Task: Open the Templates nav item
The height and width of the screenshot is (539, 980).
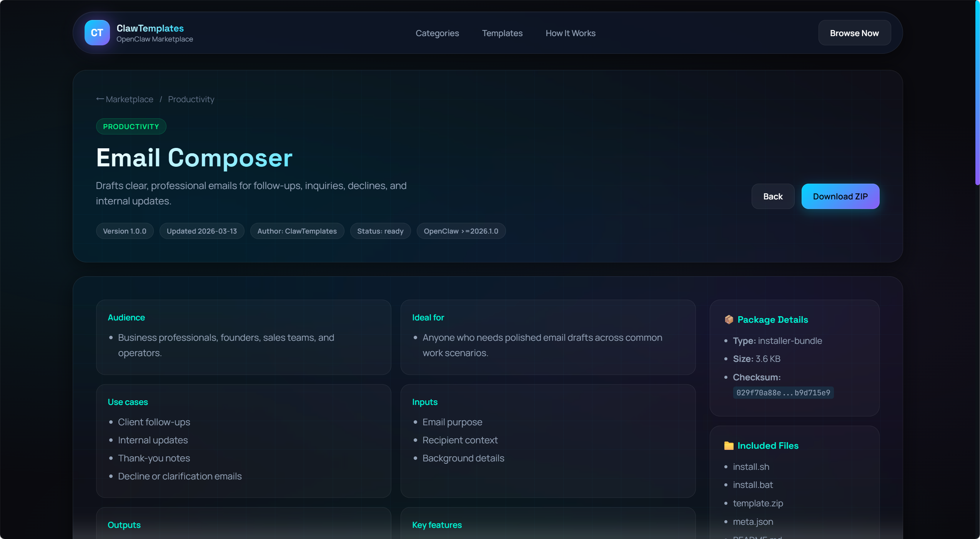Action: 502,33
